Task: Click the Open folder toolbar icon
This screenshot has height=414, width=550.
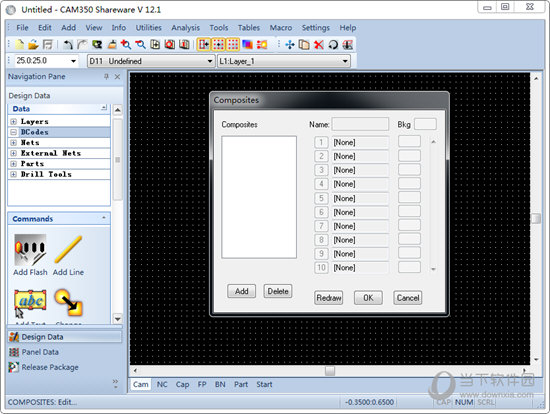Action: pyautogui.click(x=33, y=45)
